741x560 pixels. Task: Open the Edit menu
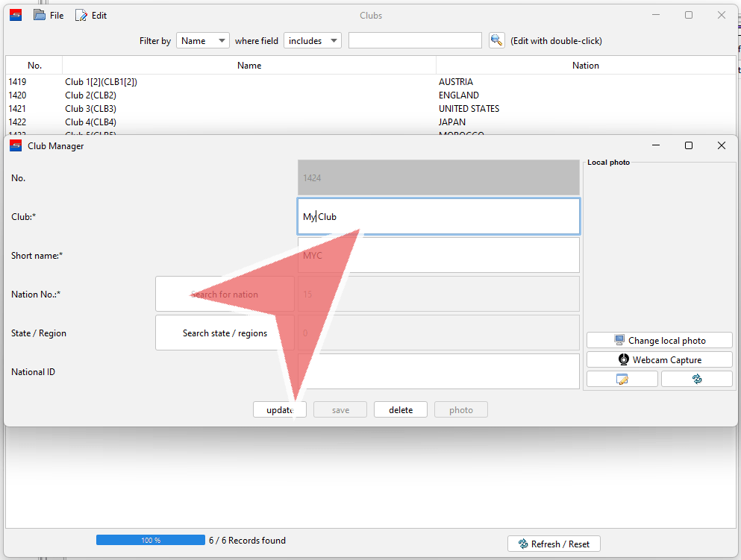[x=91, y=16]
